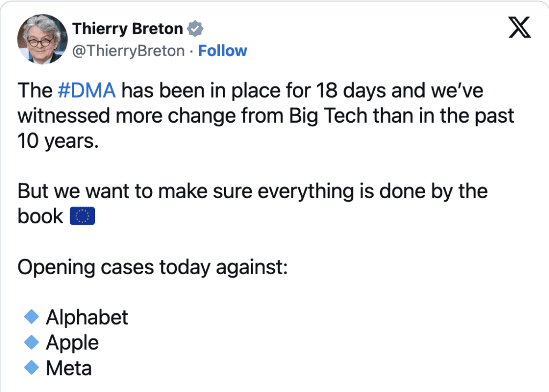Click the blue diamond beside Alphabet

point(32,316)
